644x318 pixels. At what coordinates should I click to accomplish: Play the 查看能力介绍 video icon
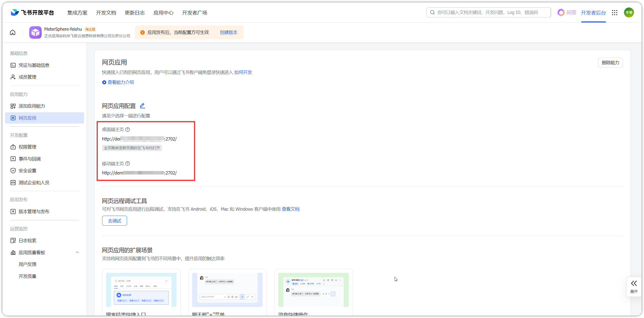(104, 82)
